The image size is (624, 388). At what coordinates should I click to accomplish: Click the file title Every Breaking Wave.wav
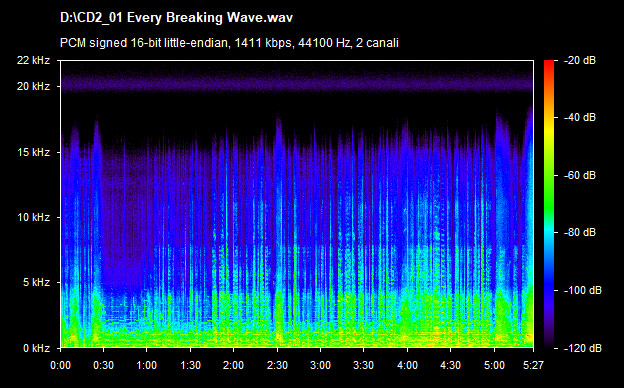176,18
